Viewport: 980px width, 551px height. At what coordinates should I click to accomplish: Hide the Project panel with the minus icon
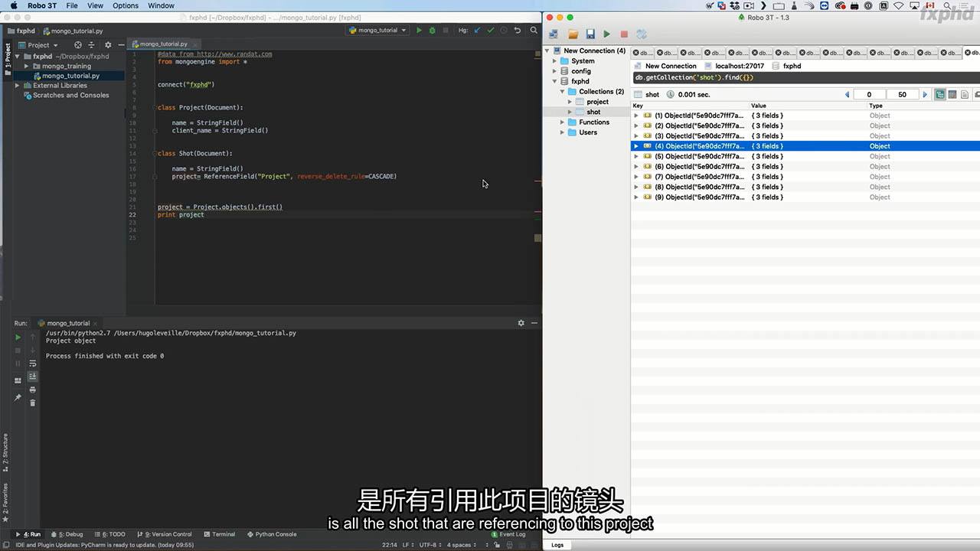click(x=121, y=45)
